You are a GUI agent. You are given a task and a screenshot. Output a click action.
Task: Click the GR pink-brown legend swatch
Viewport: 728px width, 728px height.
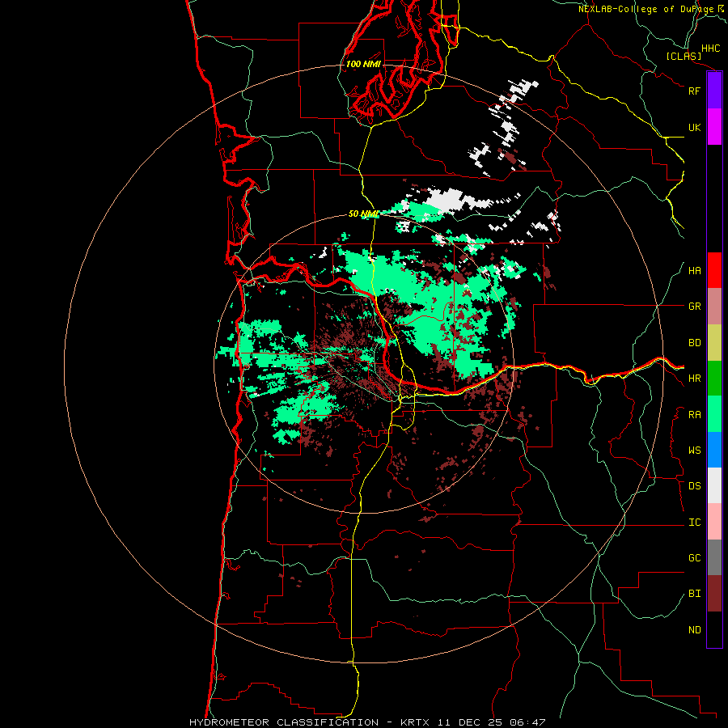714,307
